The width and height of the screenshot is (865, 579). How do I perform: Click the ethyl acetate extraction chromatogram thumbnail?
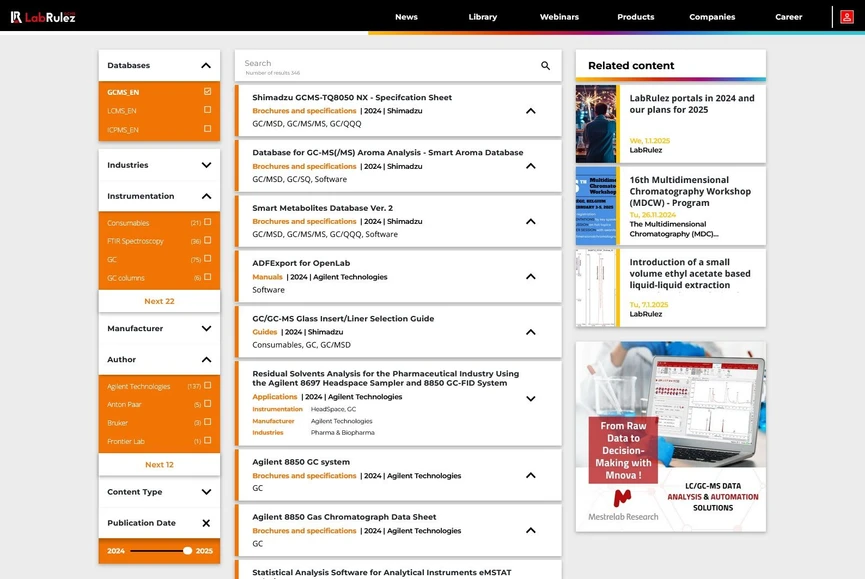[x=596, y=288]
